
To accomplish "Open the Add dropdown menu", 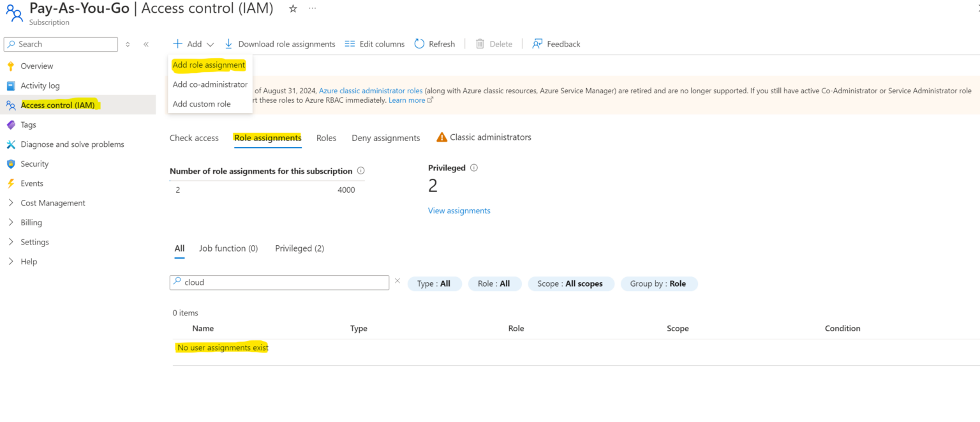I will pos(193,43).
